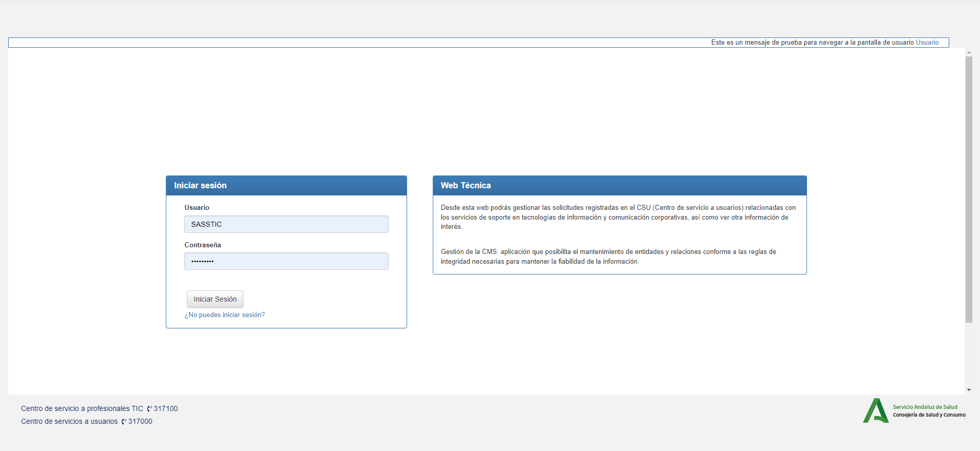Click the 'Este es un mensaje de prueba' text

tap(813, 43)
